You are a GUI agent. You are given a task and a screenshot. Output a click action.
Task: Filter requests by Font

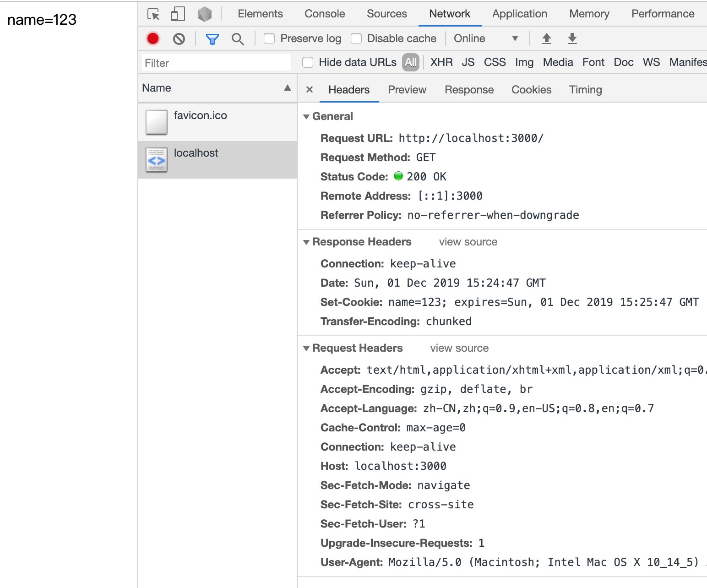point(593,62)
